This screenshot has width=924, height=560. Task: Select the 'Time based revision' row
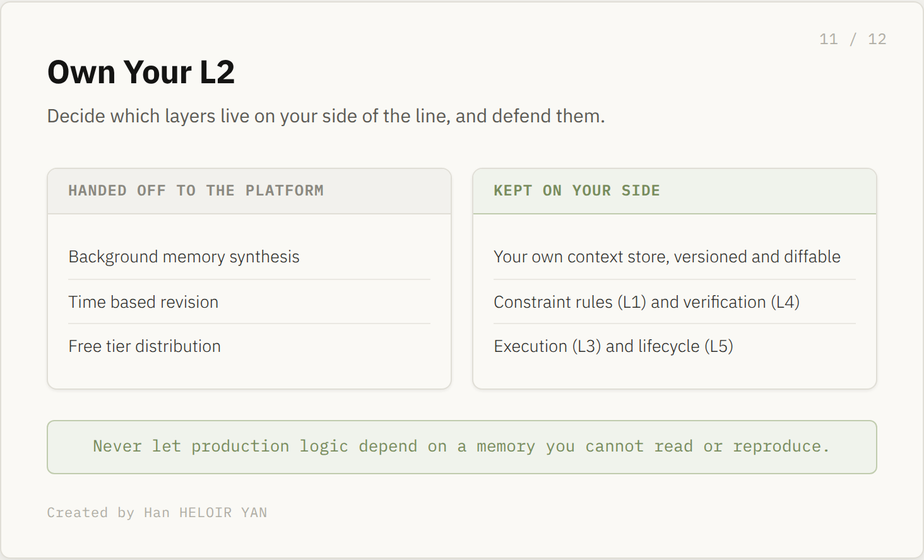pos(249,302)
